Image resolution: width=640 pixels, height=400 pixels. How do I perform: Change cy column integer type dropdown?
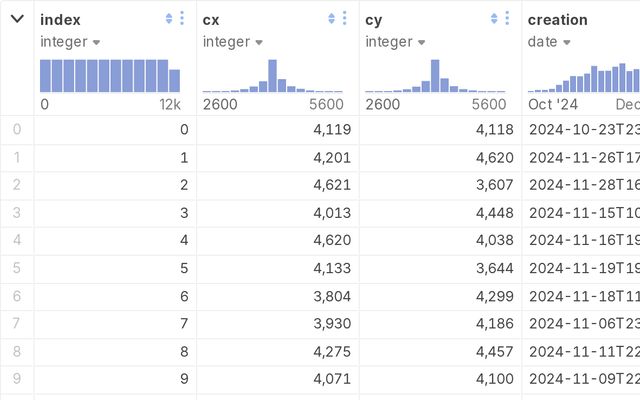395,42
